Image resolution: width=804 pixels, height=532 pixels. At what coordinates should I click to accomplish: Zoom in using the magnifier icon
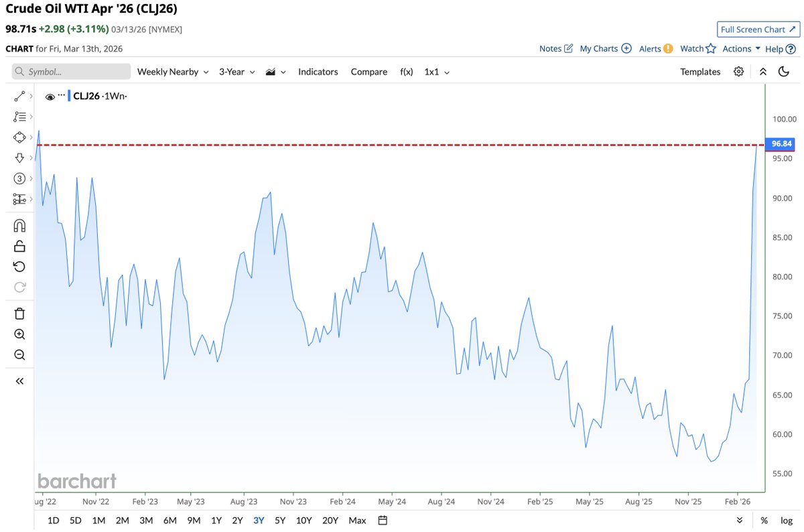pos(19,334)
